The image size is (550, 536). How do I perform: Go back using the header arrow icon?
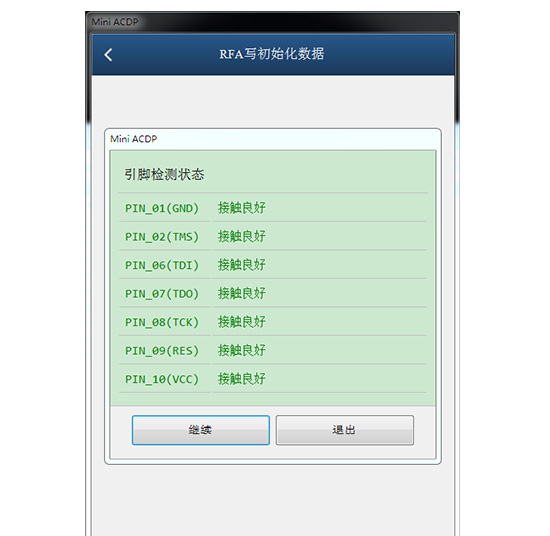pyautogui.click(x=108, y=55)
